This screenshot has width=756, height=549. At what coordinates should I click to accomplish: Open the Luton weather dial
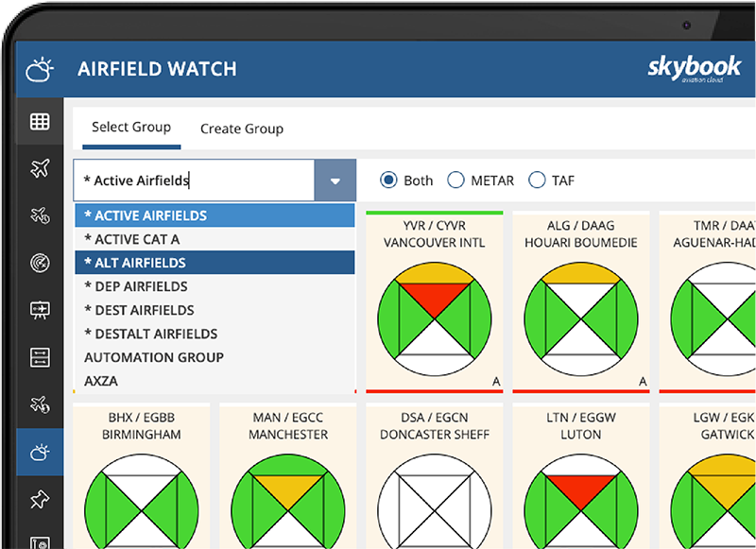point(581,502)
